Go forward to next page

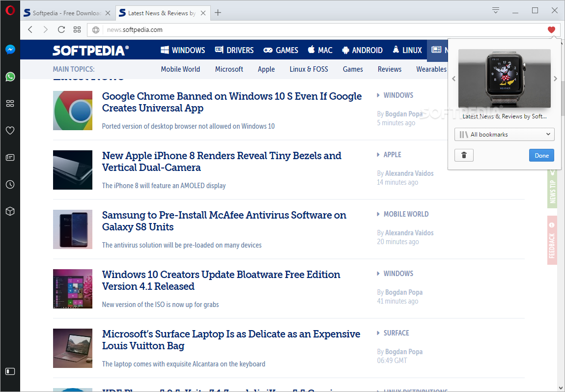[x=45, y=29]
